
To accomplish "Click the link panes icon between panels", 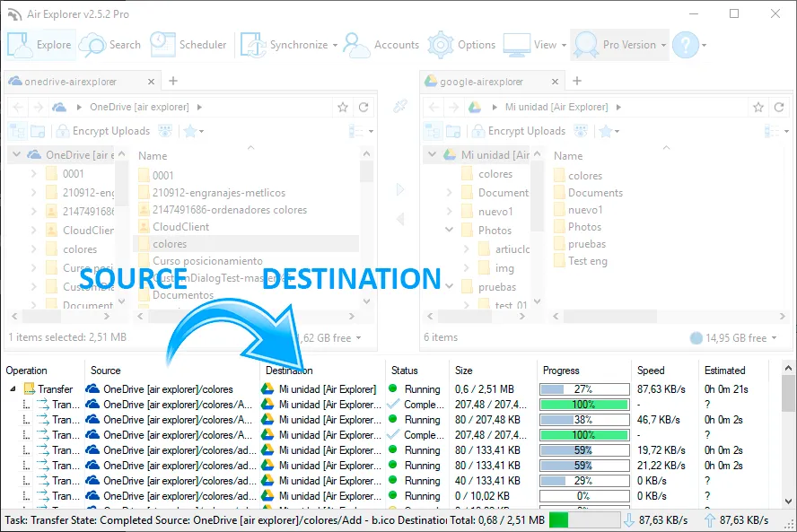I will point(400,106).
